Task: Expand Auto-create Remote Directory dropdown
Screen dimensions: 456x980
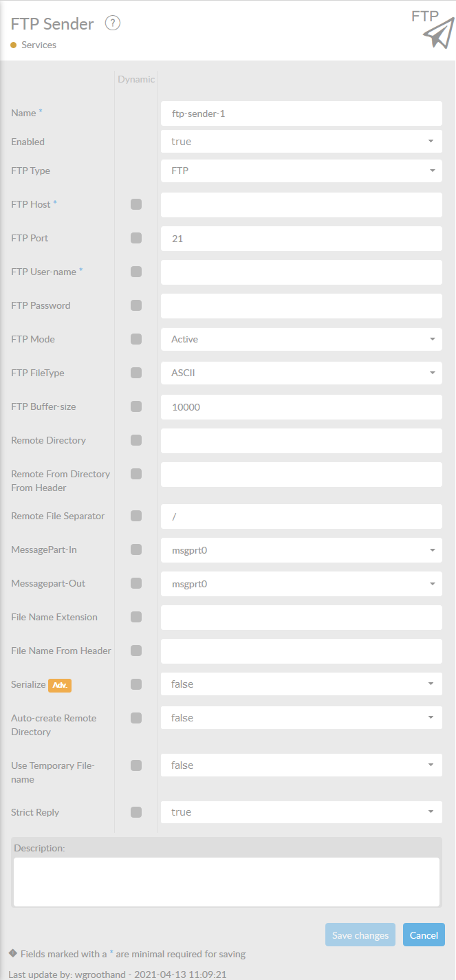Action: pos(301,718)
